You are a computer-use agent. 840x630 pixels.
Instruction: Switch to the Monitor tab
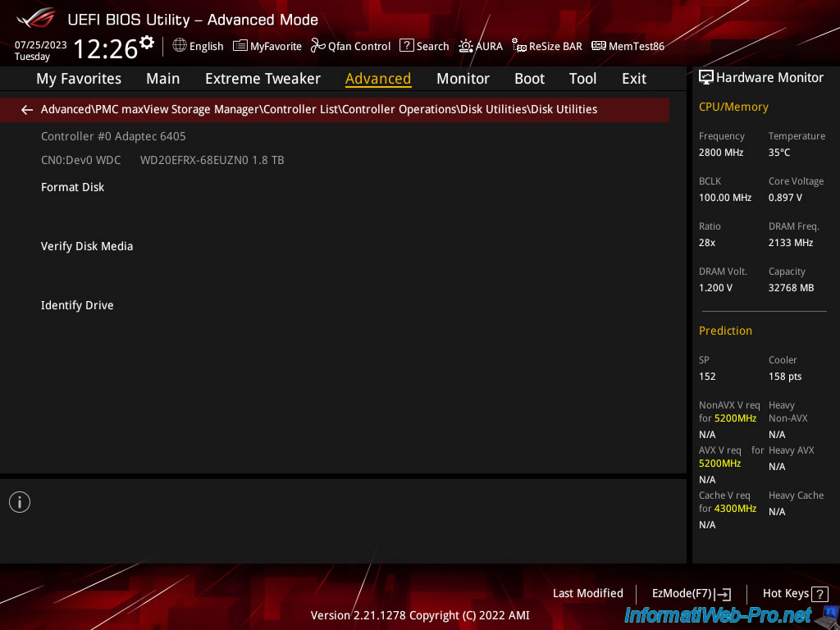tap(463, 79)
